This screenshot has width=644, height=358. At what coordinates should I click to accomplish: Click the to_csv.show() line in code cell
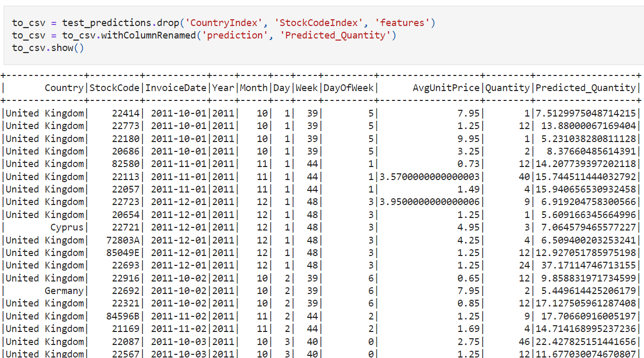[48, 48]
